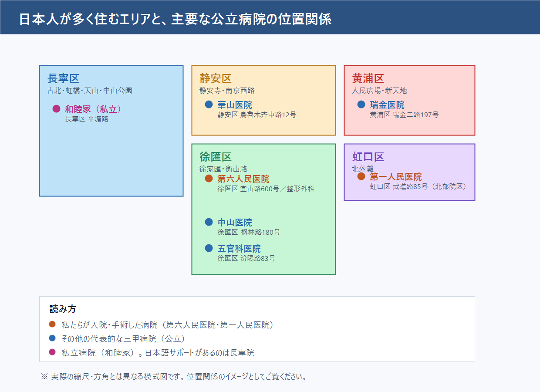Click the subtitle 徐家匯・衡山路
Viewport: 540px width, 392px height.
coord(224,169)
